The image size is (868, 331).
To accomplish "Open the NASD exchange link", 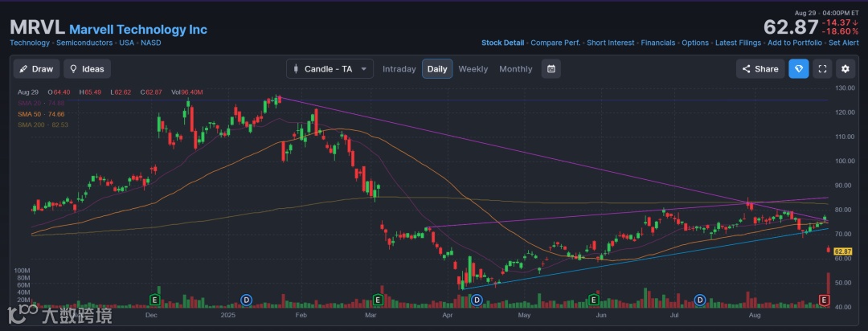I will [150, 43].
